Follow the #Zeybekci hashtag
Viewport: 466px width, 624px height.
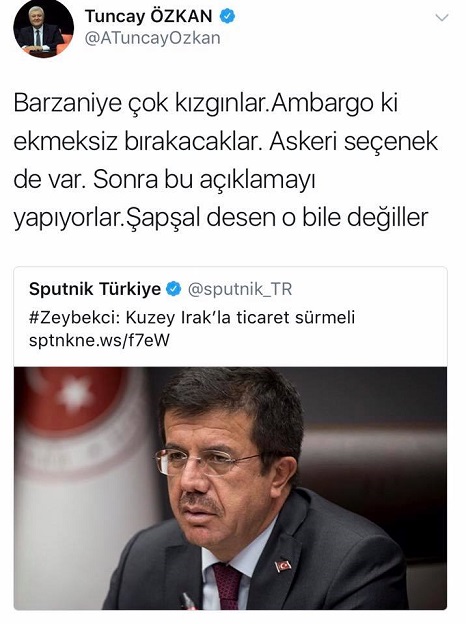click(x=75, y=318)
